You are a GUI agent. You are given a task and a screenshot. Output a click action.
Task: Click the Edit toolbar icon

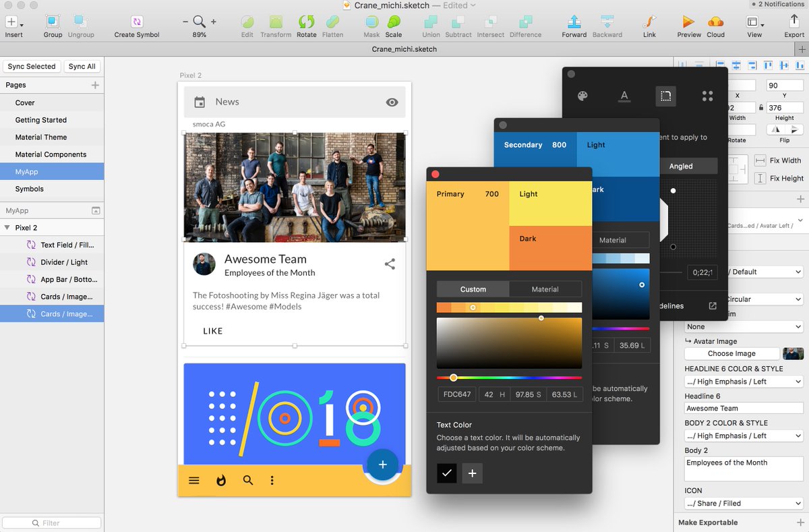click(x=247, y=22)
